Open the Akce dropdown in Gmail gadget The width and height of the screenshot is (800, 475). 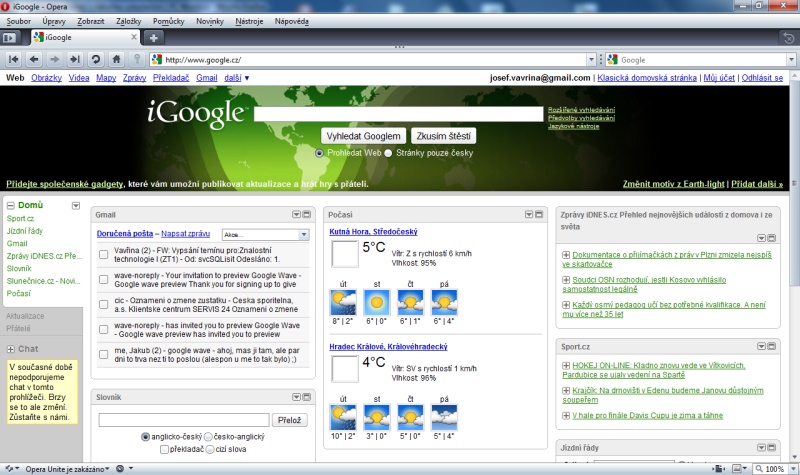tap(265, 234)
